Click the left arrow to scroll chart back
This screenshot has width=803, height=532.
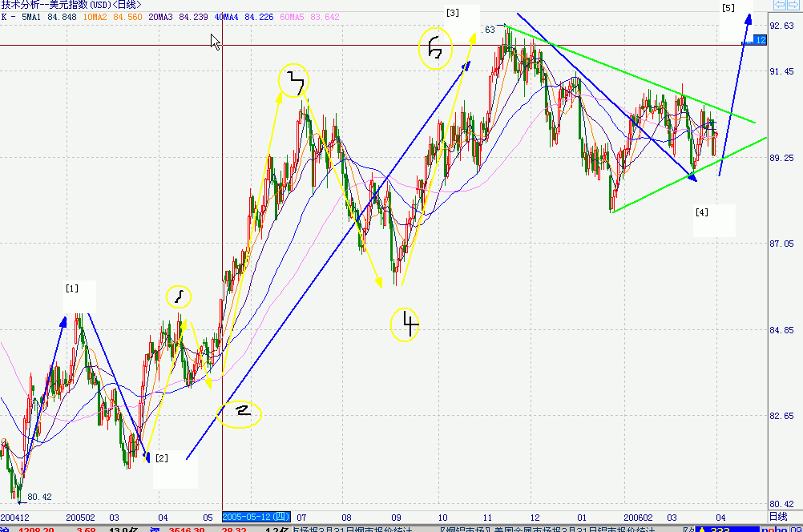780,5
